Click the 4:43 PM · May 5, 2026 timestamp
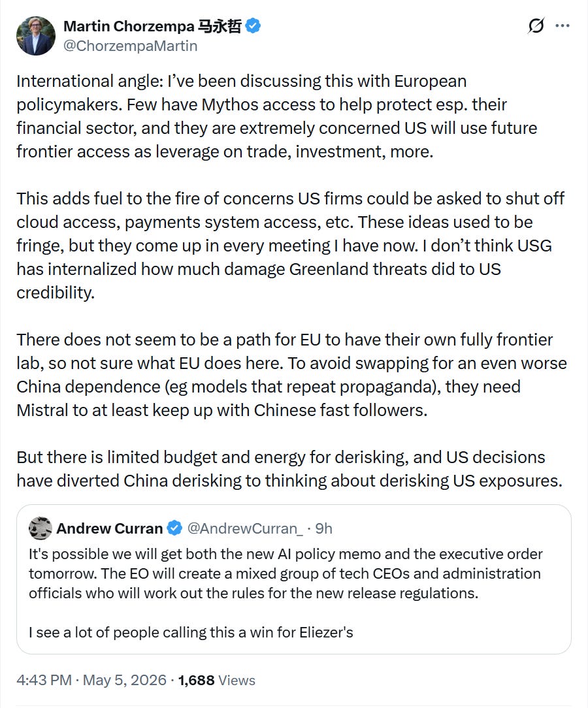 91,680
